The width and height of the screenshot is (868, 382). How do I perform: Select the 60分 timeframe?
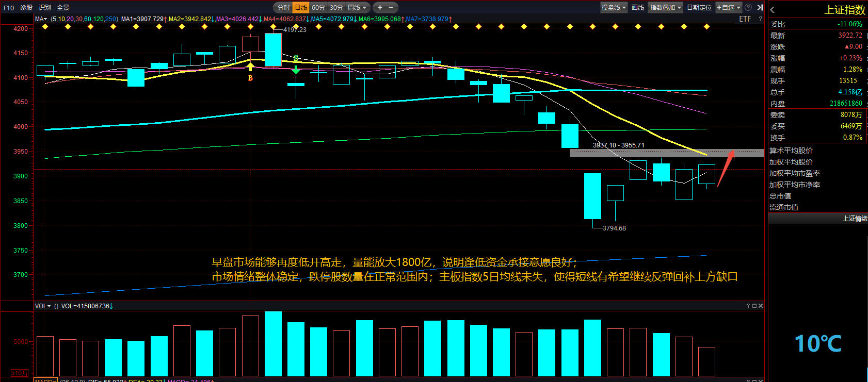tap(318, 7)
